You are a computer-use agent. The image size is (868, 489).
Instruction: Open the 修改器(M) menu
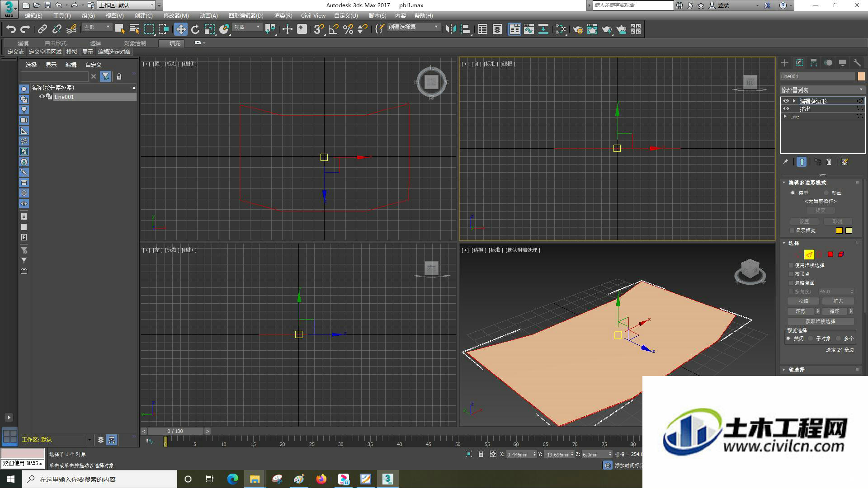click(176, 16)
